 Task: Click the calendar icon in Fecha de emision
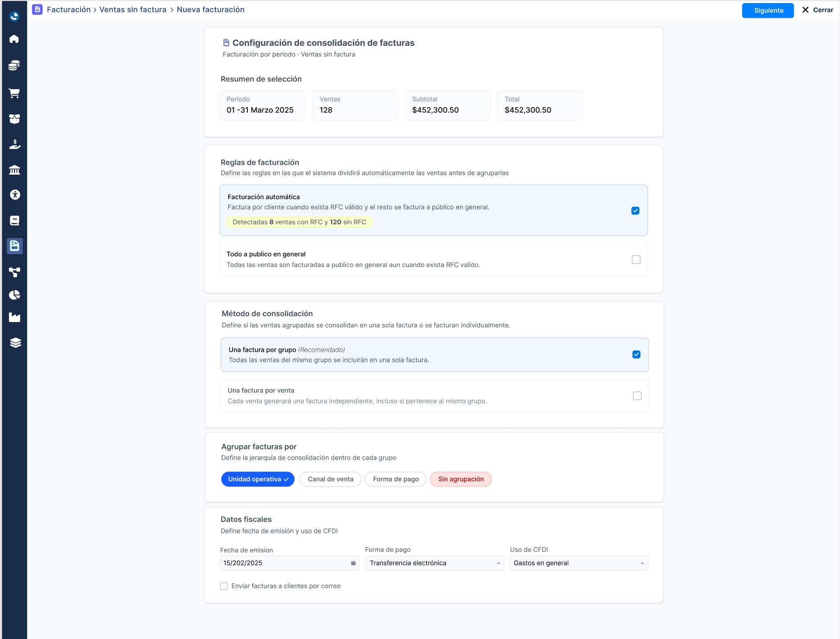point(353,563)
